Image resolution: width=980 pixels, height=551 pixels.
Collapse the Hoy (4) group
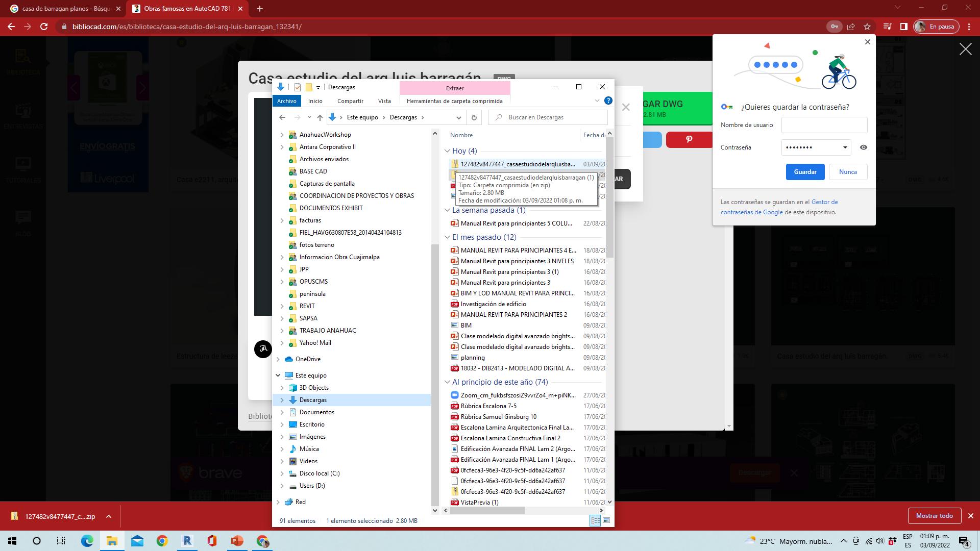[448, 151]
